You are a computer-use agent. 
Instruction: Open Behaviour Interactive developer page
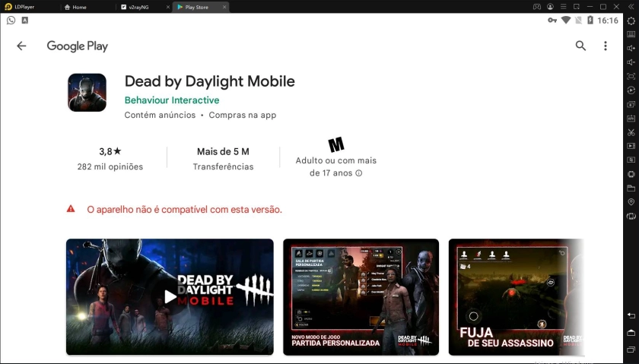172,100
